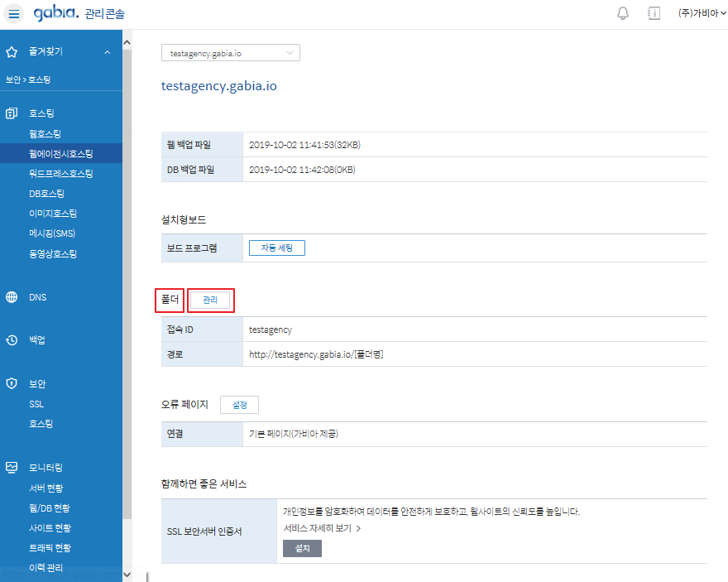
Task: Open 서버 현황 monitoring item
Action: (x=46, y=488)
